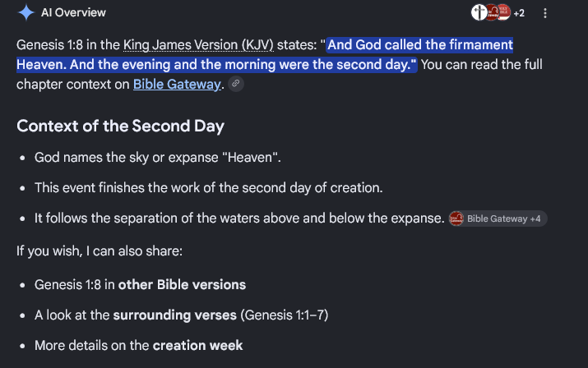Viewport: 588px width, 368px height.
Task: Click the middle Bible Gateway source icon
Action: (493, 12)
